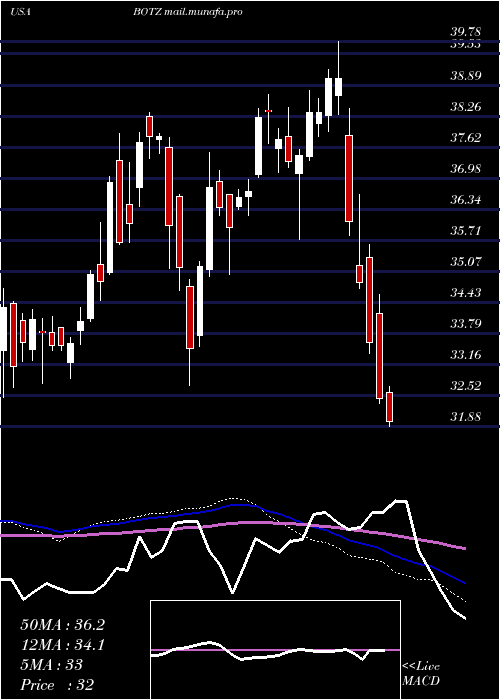Click the 33.16 price axis value
This screenshot has width=500, height=700.
click(x=466, y=355)
